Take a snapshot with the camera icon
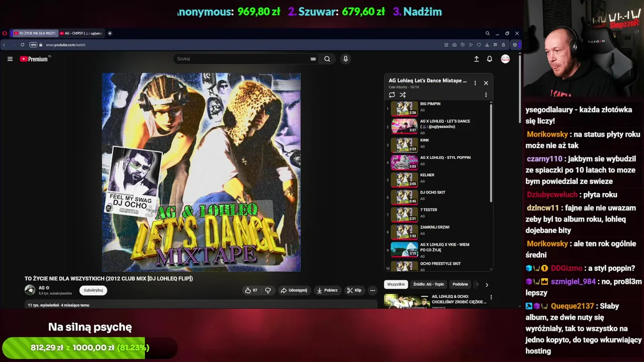 click(454, 45)
